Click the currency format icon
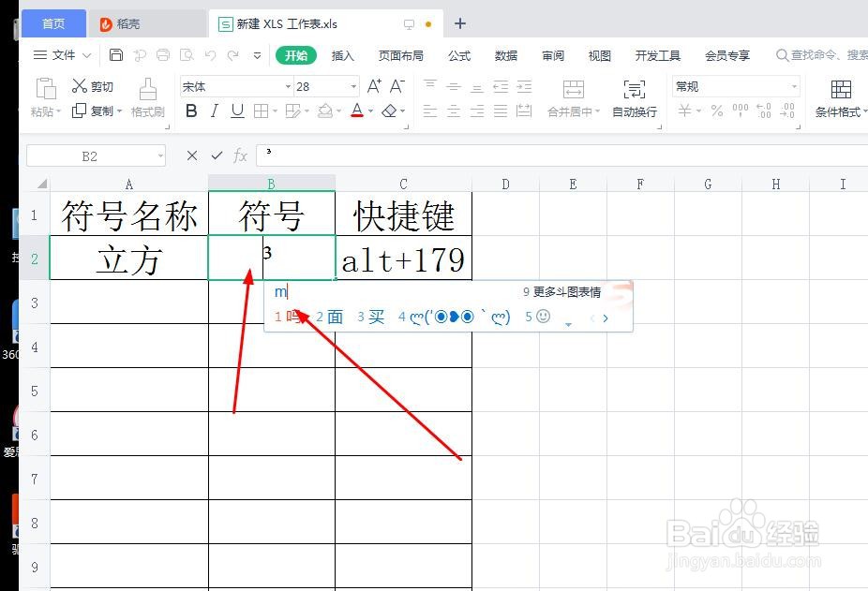 pos(685,111)
